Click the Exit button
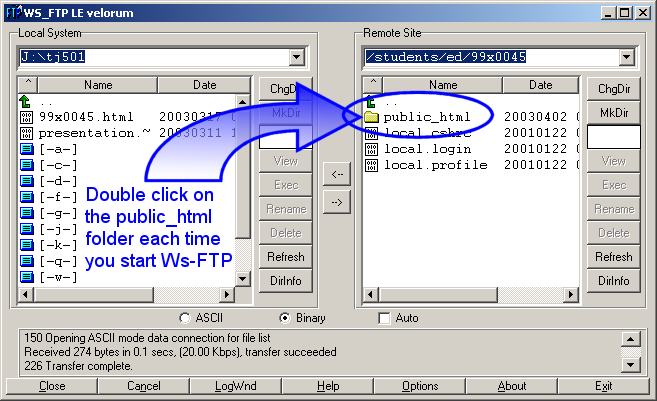This screenshot has height=401, width=657. tap(604, 386)
